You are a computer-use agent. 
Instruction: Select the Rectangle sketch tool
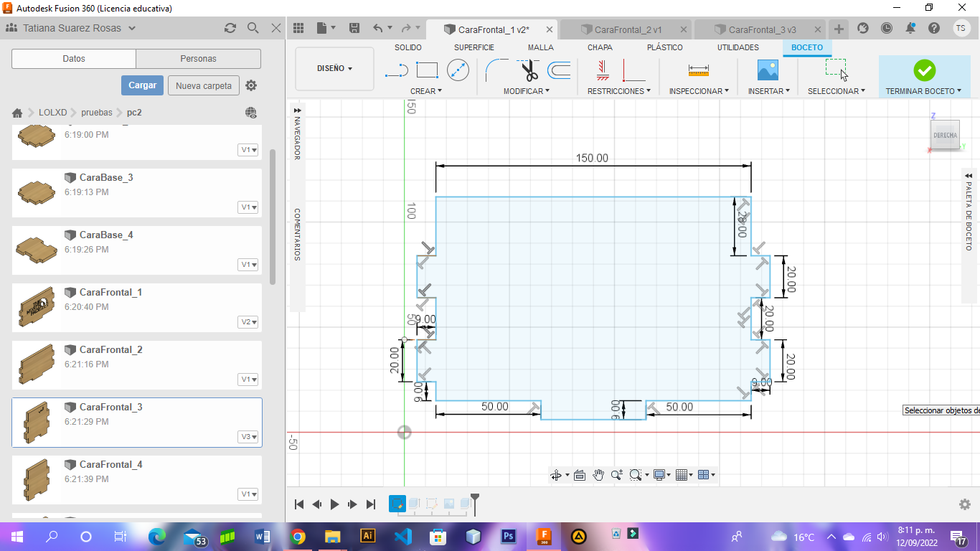click(427, 70)
